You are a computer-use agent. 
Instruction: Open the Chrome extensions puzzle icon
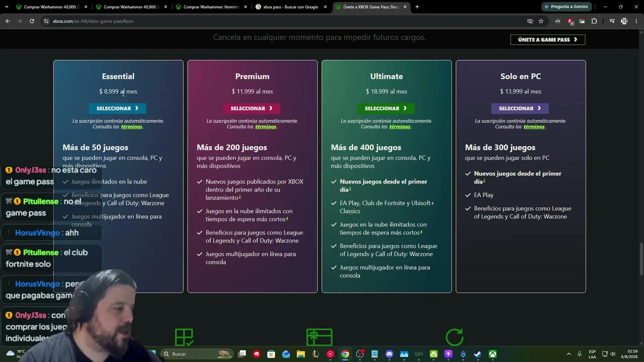[594, 21]
